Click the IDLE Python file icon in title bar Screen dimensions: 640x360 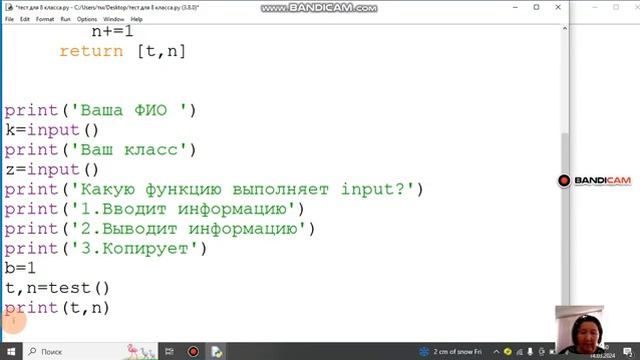pyautogui.click(x=9, y=7)
